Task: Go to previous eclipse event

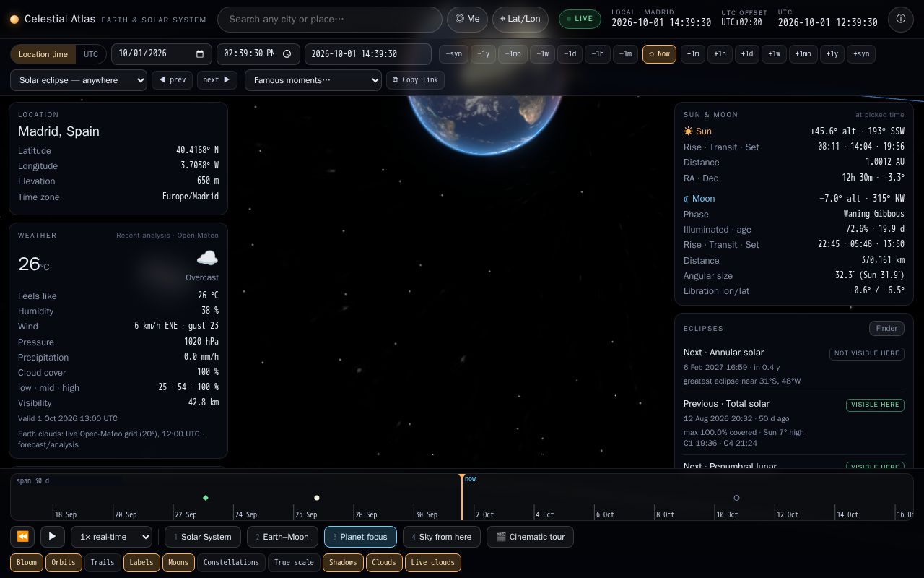Action: coord(173,80)
